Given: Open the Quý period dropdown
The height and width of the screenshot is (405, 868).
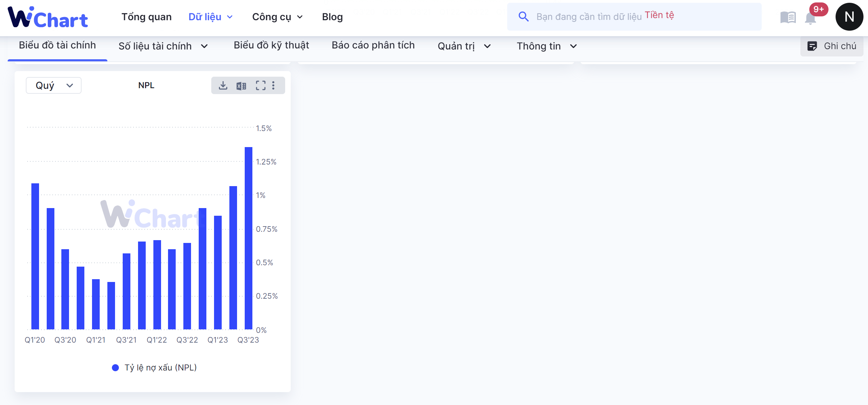Looking at the screenshot, I should 54,85.
